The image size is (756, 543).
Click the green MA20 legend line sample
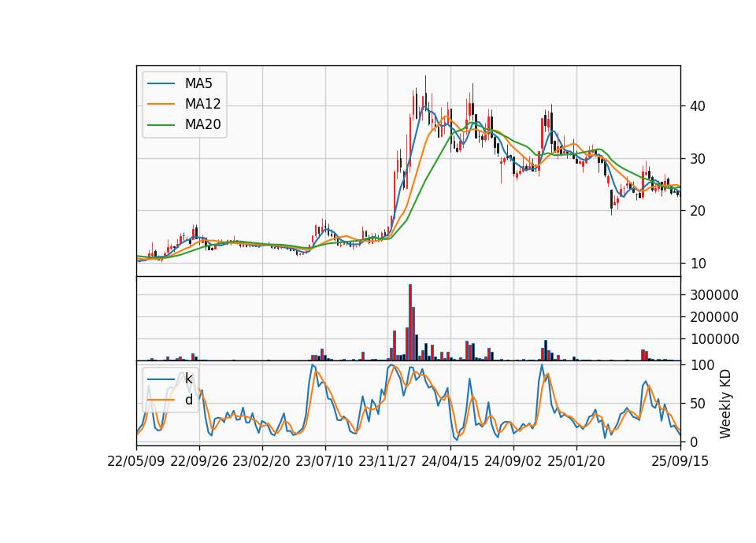click(161, 124)
